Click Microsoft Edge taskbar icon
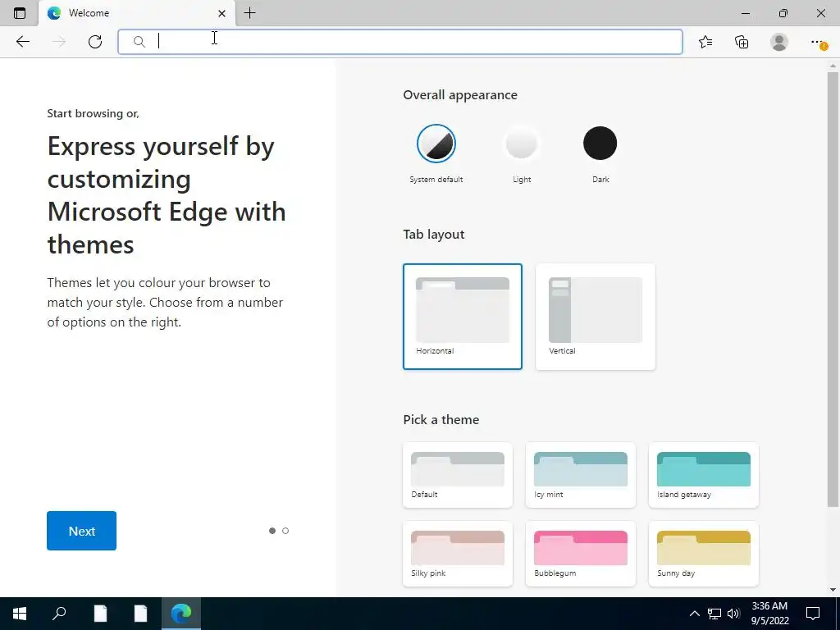The height and width of the screenshot is (630, 840). pyautogui.click(x=181, y=614)
